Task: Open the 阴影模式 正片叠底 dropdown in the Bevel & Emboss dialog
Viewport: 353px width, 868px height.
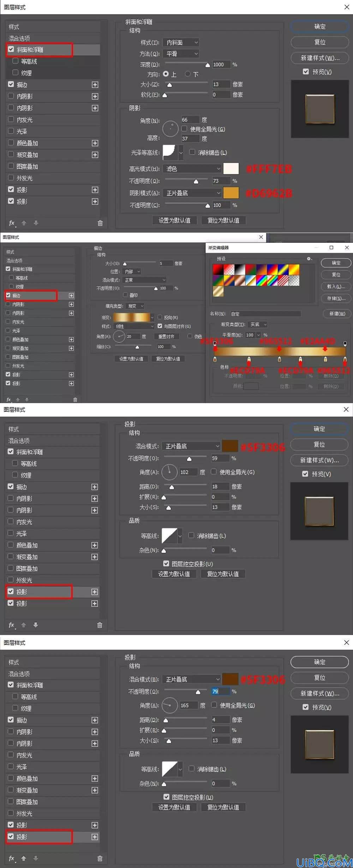Action: pos(192,193)
